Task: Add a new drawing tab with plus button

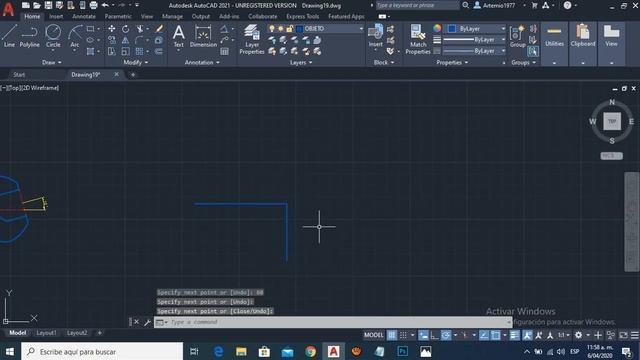Action: [x=133, y=74]
